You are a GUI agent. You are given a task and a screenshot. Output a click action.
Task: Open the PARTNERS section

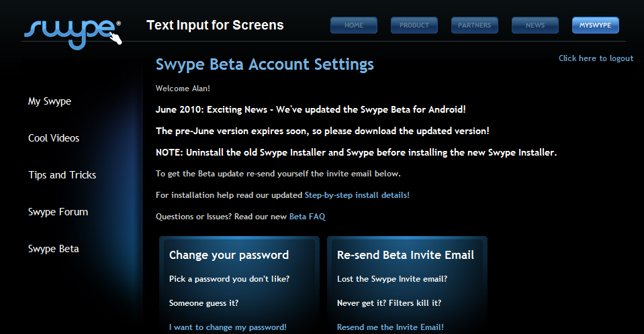click(474, 25)
